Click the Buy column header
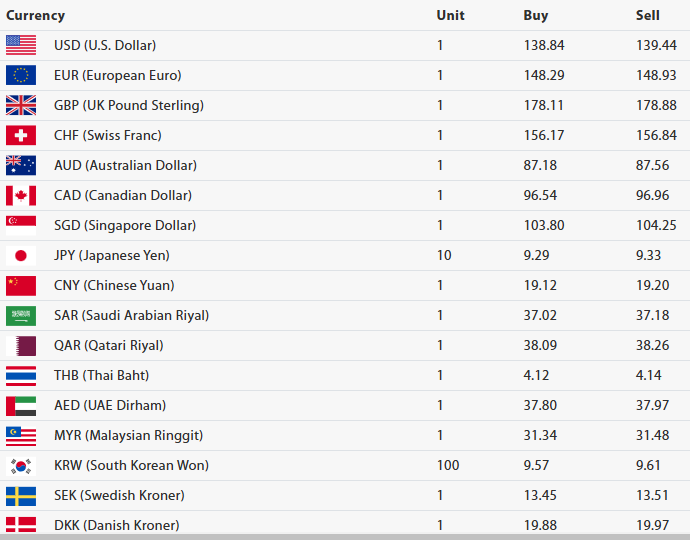The height and width of the screenshot is (540, 690). (535, 15)
